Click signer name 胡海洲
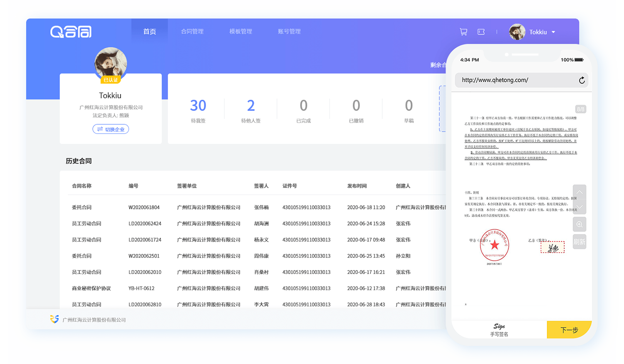 tap(261, 224)
